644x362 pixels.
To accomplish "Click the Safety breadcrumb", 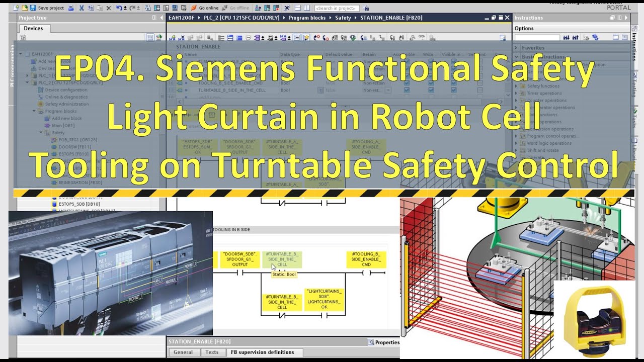I will [343, 18].
